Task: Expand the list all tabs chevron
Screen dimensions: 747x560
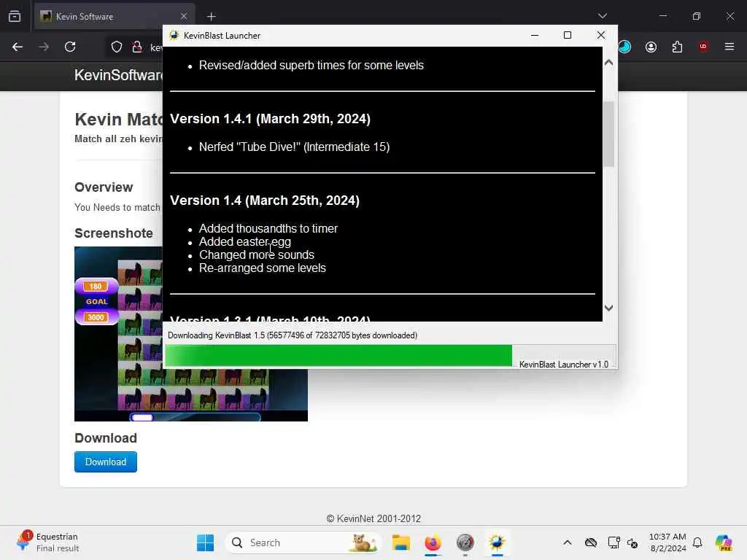Action: pyautogui.click(x=603, y=16)
